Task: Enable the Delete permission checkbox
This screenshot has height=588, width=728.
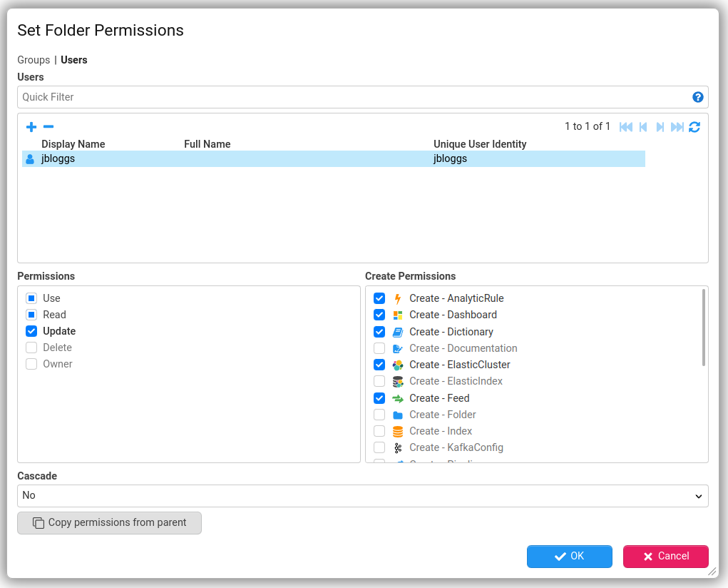Action: [31, 348]
